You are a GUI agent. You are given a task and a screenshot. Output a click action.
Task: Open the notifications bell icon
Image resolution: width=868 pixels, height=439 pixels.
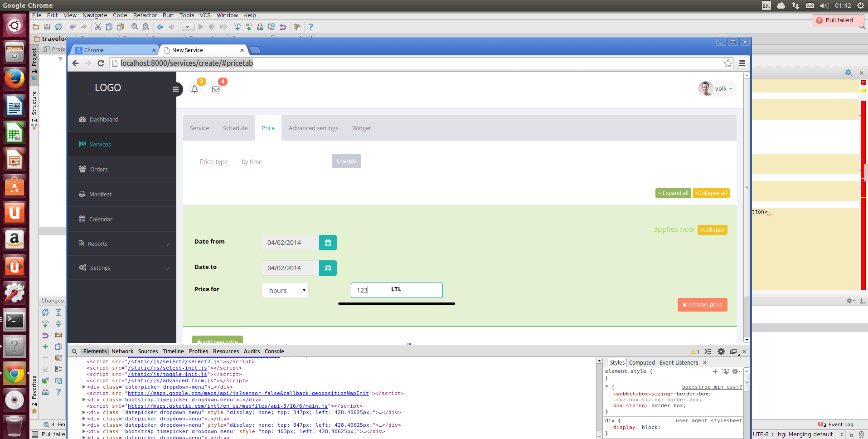click(195, 89)
